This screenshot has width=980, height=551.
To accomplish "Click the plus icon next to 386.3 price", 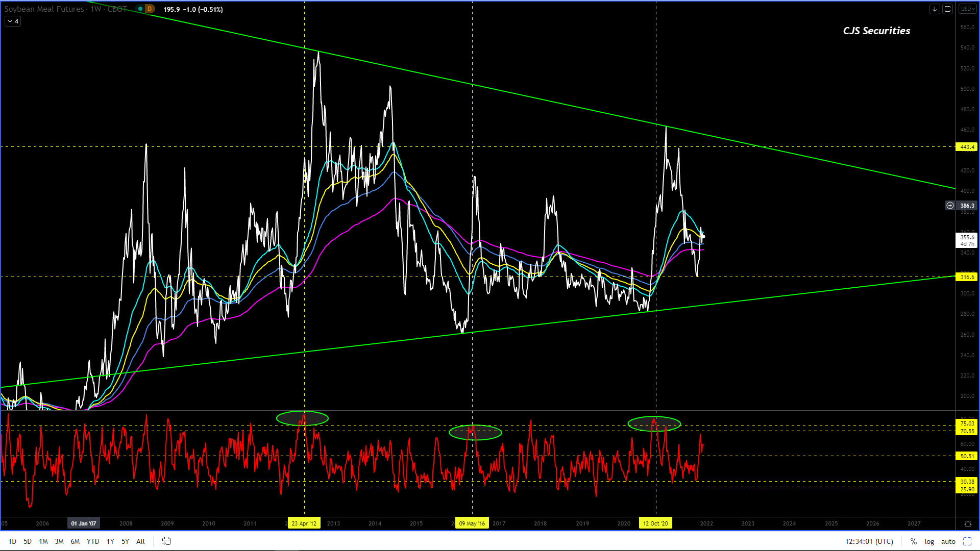I will tap(950, 206).
